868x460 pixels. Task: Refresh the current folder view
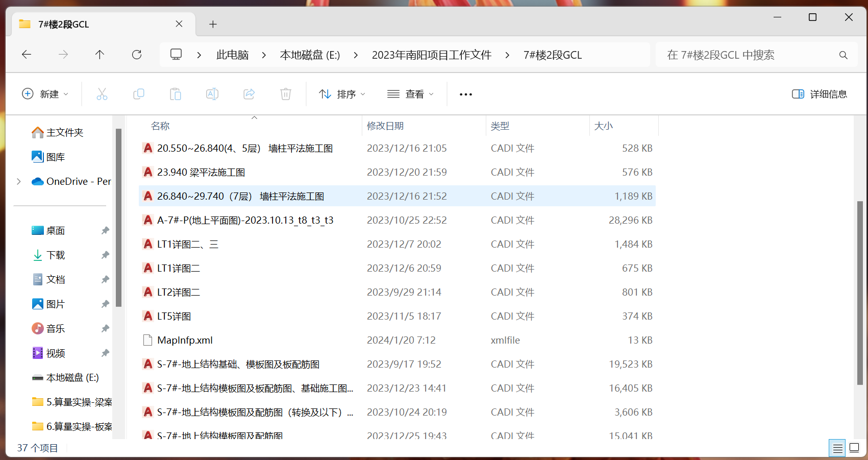pos(137,55)
